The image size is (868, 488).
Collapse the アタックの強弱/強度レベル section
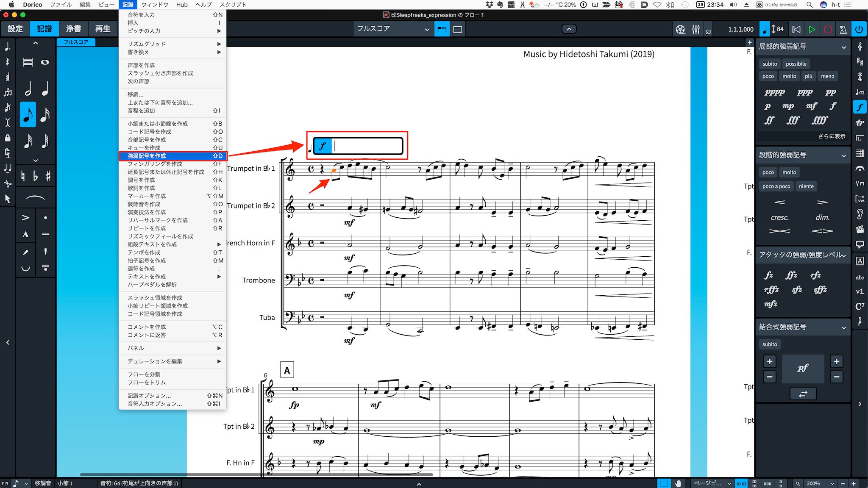pyautogui.click(x=843, y=255)
